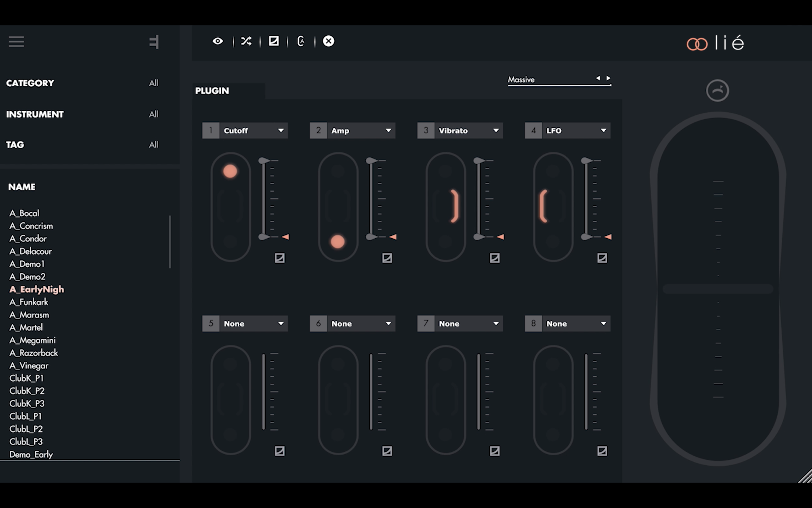Set INSTRUMENT filter via All
812x508 pixels.
(x=153, y=114)
